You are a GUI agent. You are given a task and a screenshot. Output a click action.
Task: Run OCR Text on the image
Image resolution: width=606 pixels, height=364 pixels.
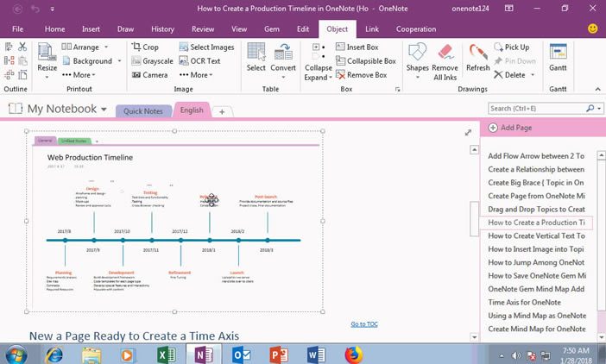click(199, 61)
